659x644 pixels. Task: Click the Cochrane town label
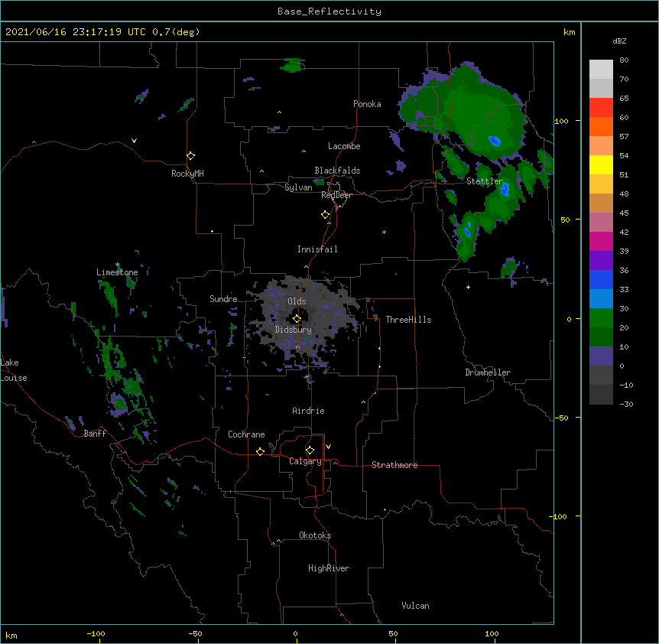coord(246,434)
